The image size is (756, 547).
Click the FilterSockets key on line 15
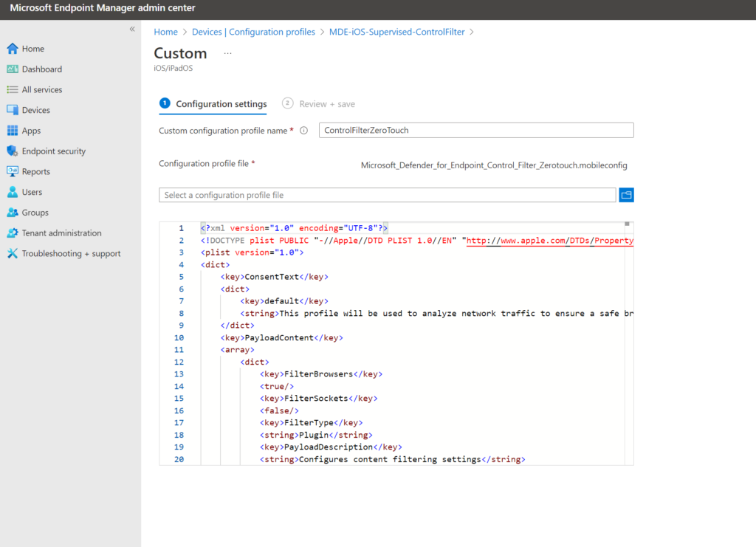(319, 399)
